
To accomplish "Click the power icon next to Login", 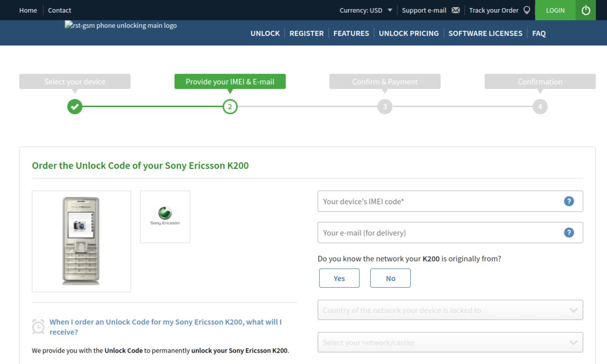I will [586, 10].
